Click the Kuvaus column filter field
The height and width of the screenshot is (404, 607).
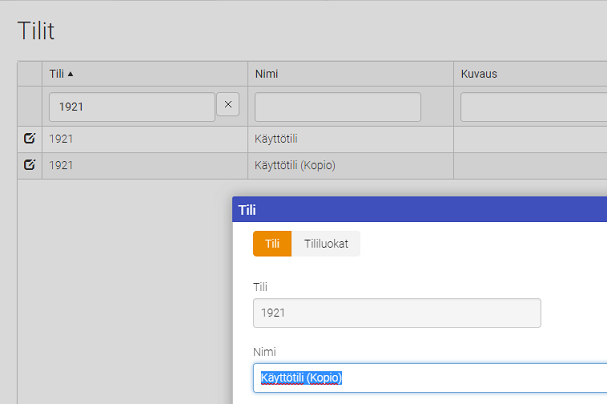pyautogui.click(x=533, y=106)
